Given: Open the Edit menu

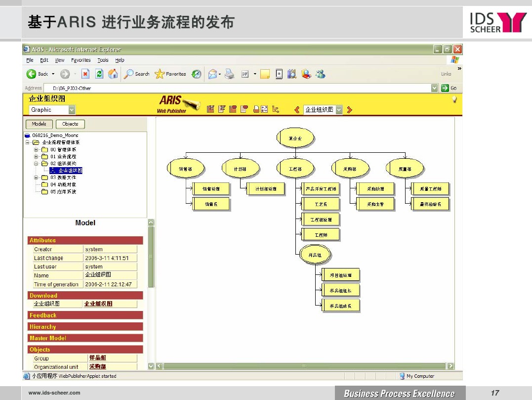Looking at the screenshot, I should point(44,60).
